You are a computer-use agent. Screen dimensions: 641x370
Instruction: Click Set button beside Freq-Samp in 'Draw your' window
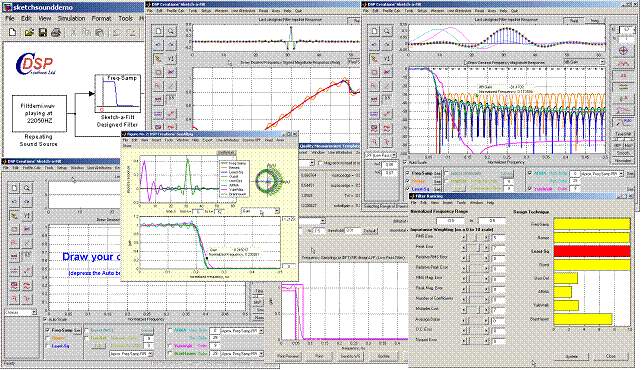pos(77,330)
